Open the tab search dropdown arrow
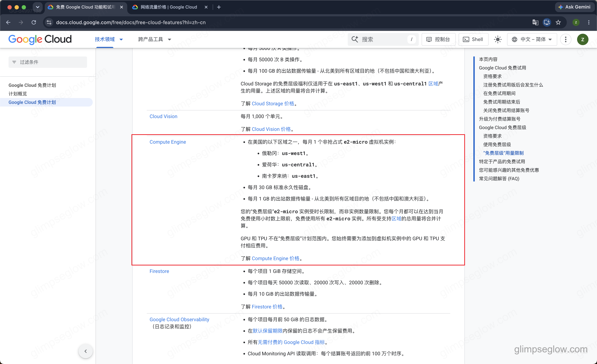This screenshot has width=597, height=364. coord(37,7)
